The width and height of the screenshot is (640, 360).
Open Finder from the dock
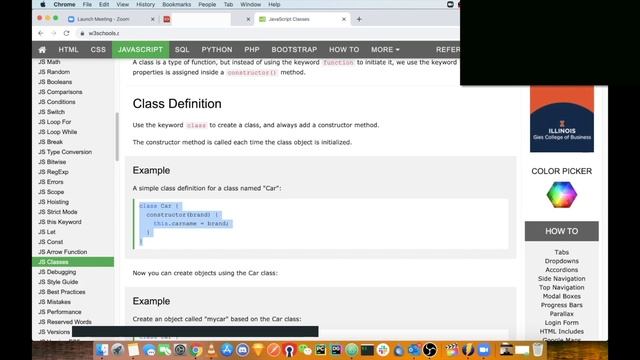point(102,350)
